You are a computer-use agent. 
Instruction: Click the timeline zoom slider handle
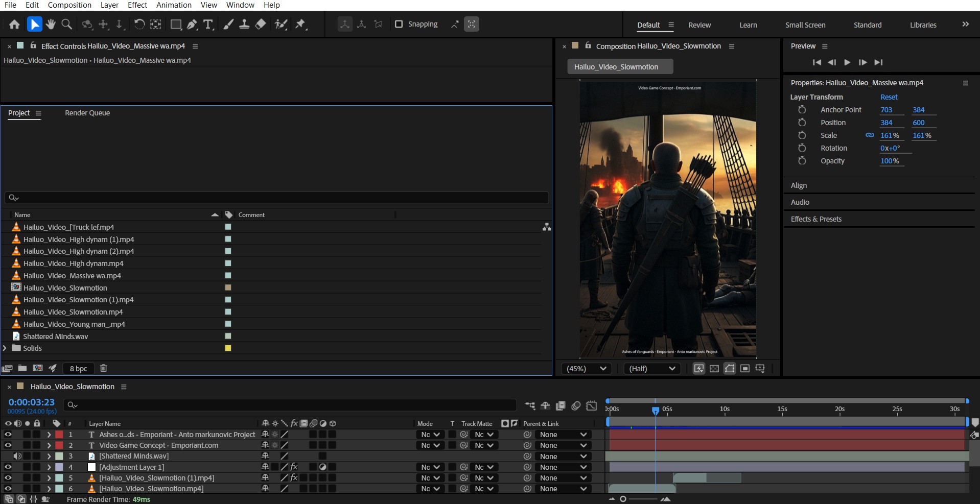point(623,499)
